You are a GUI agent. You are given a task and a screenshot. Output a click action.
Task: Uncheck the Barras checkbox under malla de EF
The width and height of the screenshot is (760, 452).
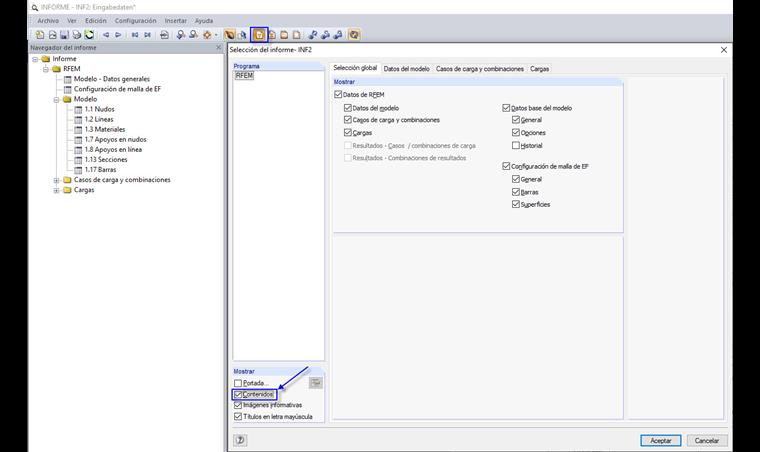(x=516, y=192)
